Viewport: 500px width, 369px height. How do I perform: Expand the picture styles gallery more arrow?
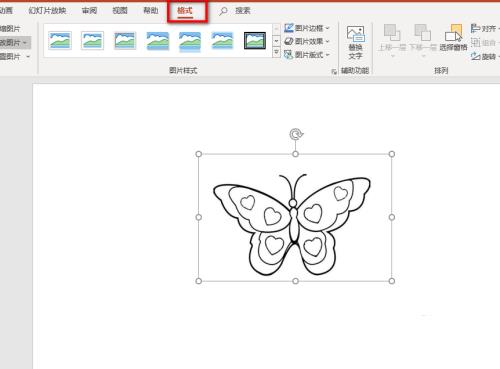click(276, 52)
